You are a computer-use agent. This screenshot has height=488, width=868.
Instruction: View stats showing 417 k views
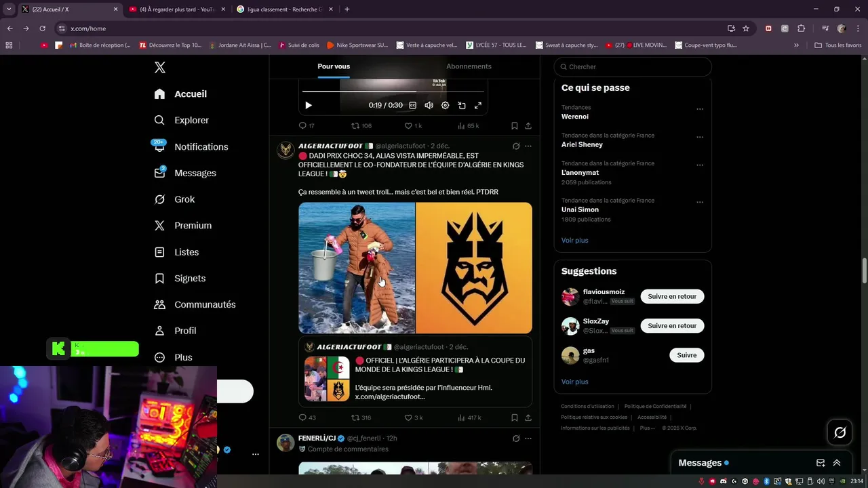pyautogui.click(x=469, y=418)
